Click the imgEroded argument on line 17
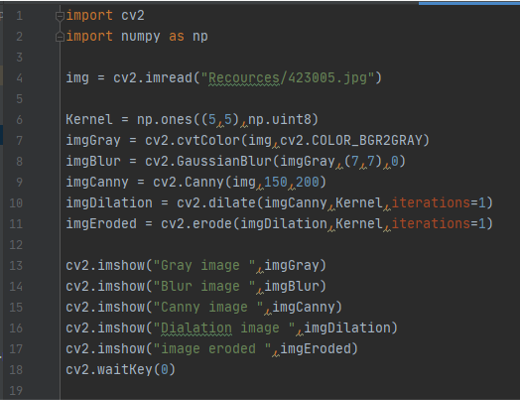This screenshot has height=400, width=520. click(316, 349)
